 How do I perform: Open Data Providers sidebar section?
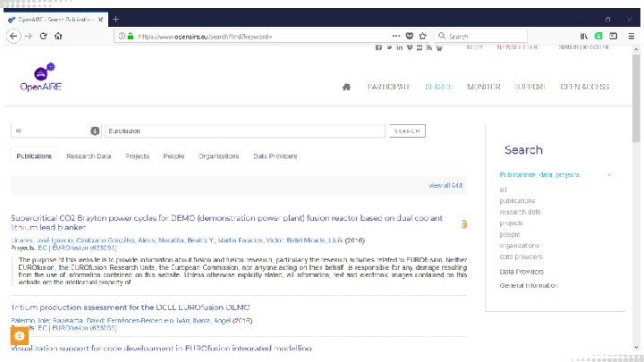(x=521, y=272)
